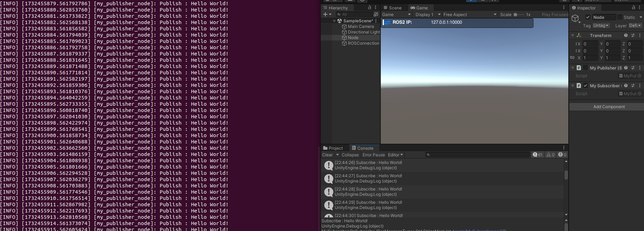
Task: Click the Add Component button
Action: [609, 107]
